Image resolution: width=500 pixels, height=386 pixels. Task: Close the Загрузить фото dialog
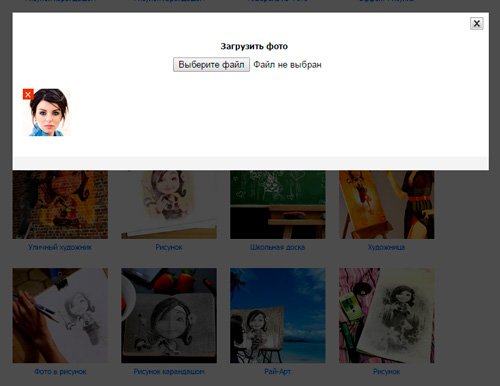pos(477,23)
